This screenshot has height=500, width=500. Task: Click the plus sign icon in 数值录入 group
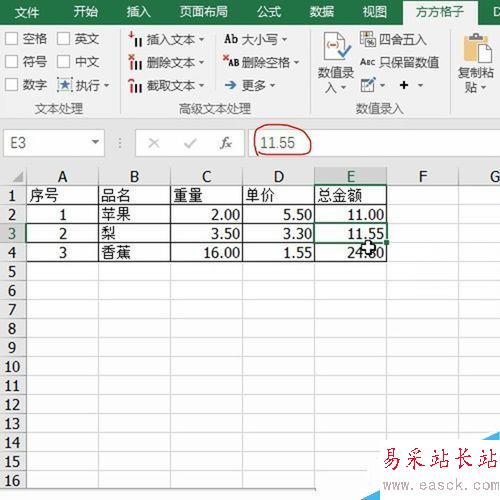(x=404, y=85)
